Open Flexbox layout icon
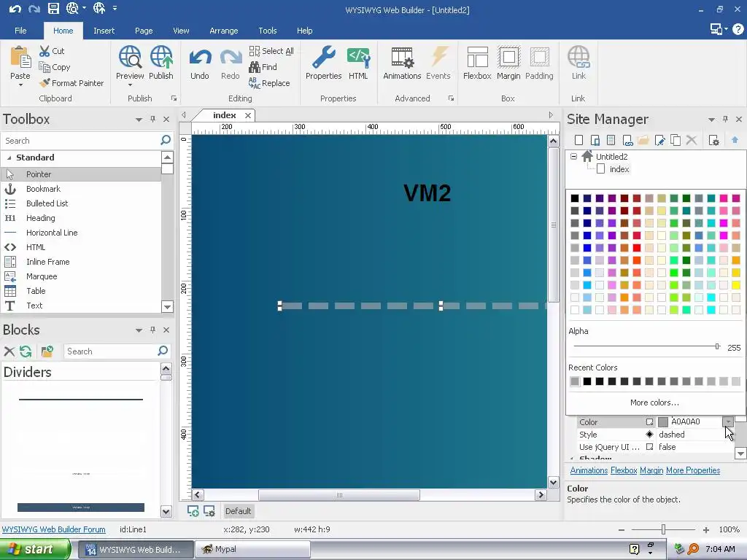747x560 pixels. tap(477, 57)
